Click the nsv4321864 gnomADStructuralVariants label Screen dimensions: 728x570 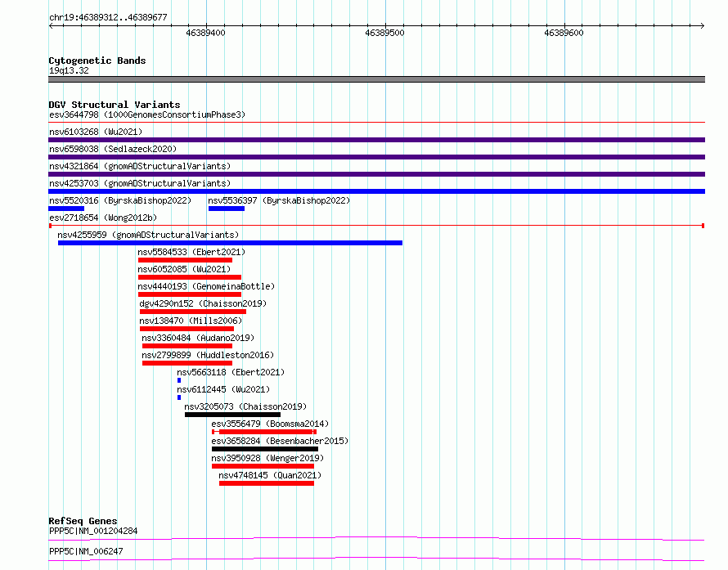pos(140,166)
